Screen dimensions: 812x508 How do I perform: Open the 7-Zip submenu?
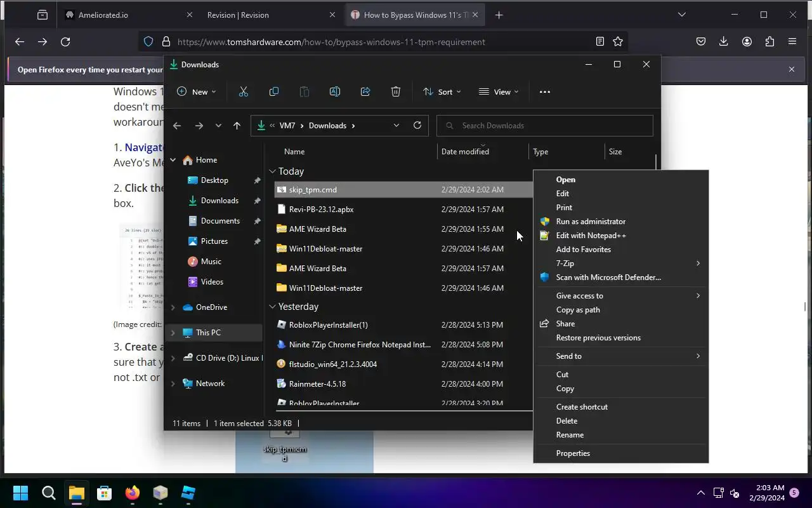point(621,264)
